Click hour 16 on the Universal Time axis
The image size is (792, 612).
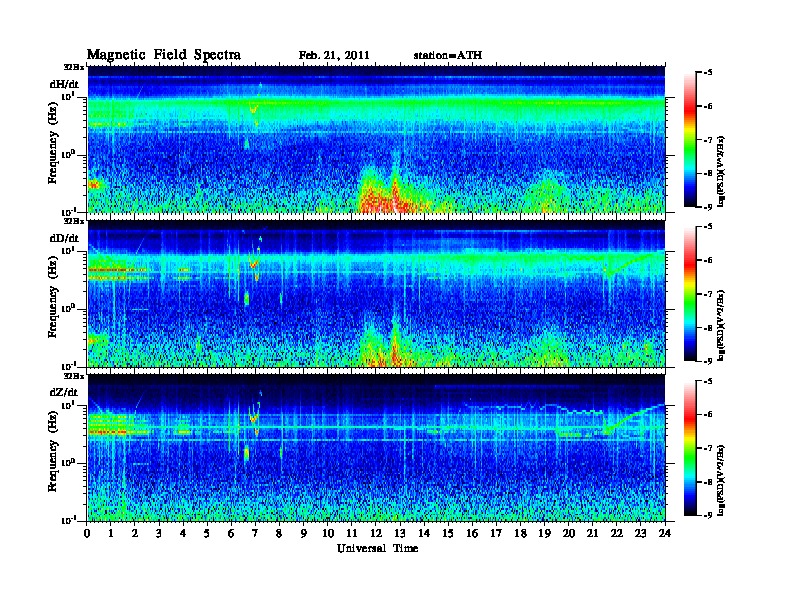coord(472,533)
